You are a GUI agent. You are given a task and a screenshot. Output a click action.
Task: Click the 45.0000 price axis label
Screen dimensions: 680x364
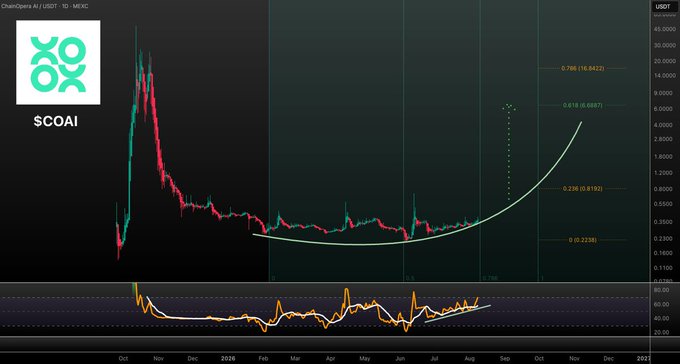coord(664,29)
